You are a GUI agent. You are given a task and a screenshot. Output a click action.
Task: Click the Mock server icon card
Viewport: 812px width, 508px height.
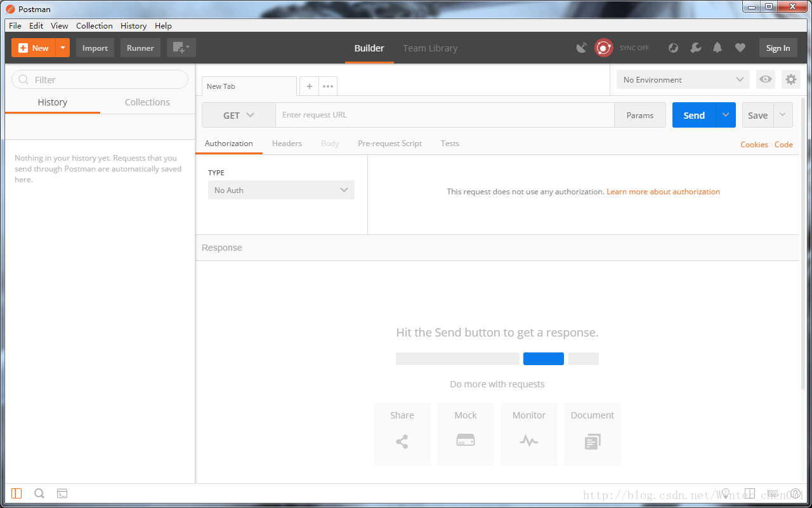466,434
